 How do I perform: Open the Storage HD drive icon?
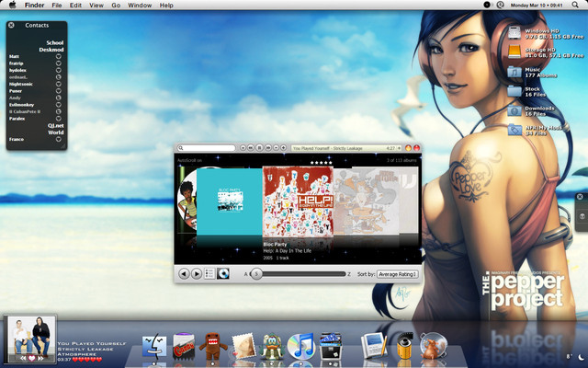click(514, 52)
